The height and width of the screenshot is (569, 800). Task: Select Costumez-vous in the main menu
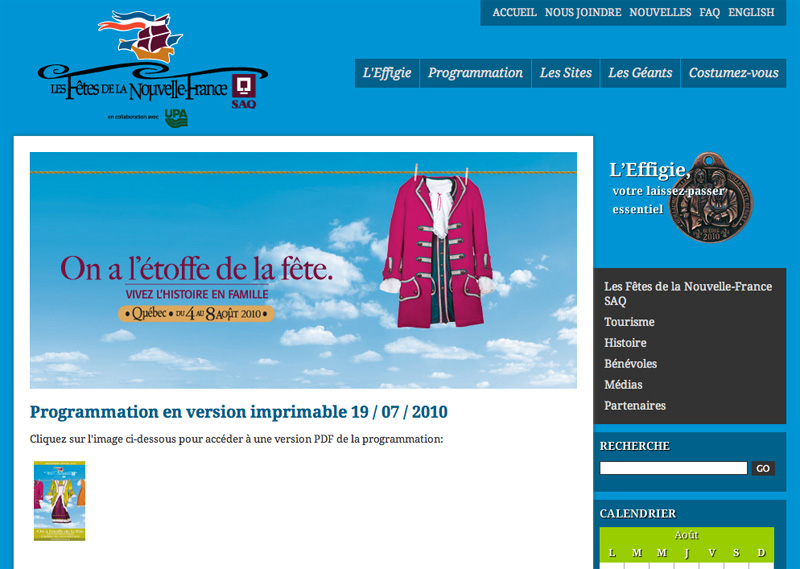coord(733,73)
